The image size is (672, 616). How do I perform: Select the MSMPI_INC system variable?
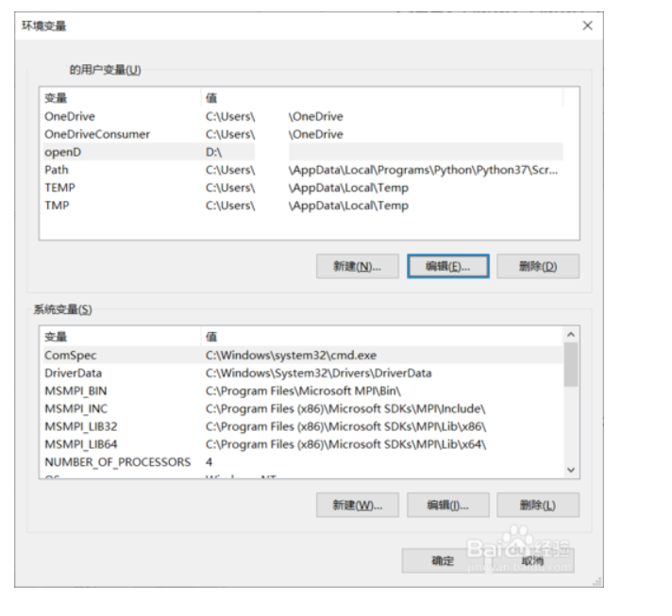(303, 408)
